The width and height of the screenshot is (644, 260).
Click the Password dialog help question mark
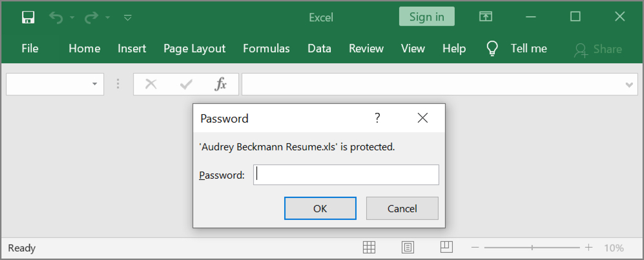(377, 119)
